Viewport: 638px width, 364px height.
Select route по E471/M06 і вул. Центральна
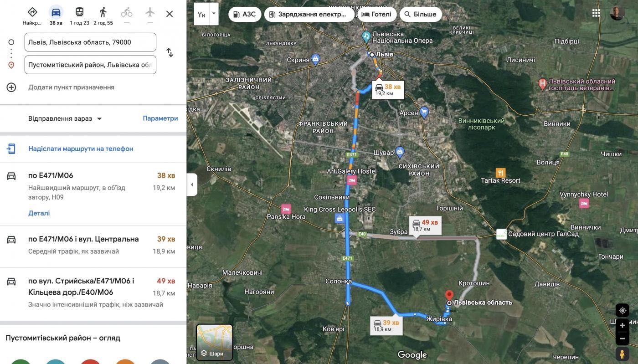pyautogui.click(x=93, y=246)
